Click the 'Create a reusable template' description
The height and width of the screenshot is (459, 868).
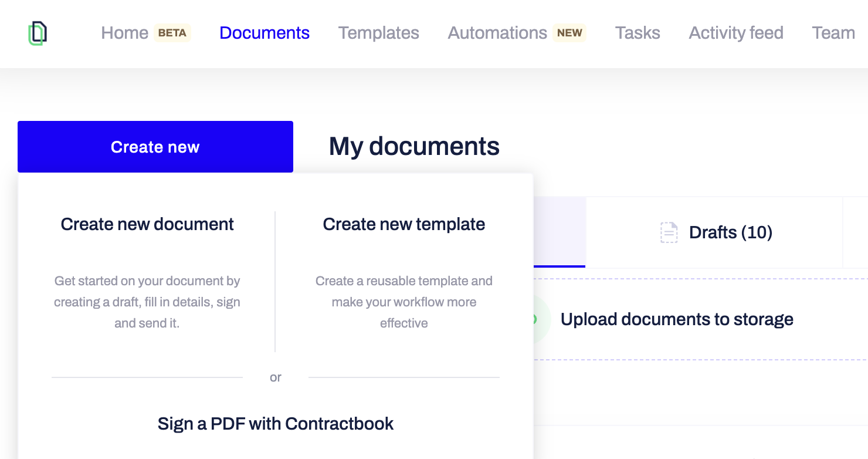coord(404,302)
